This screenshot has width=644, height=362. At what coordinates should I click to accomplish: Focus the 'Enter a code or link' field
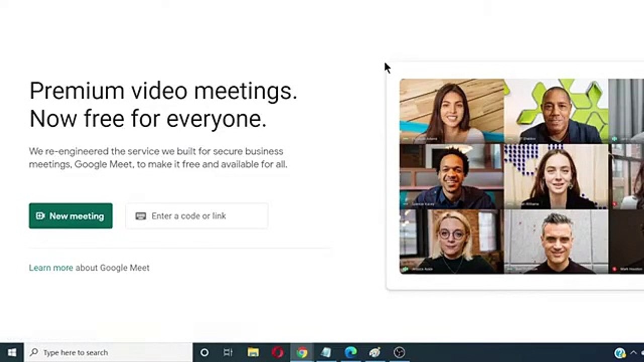tap(197, 216)
